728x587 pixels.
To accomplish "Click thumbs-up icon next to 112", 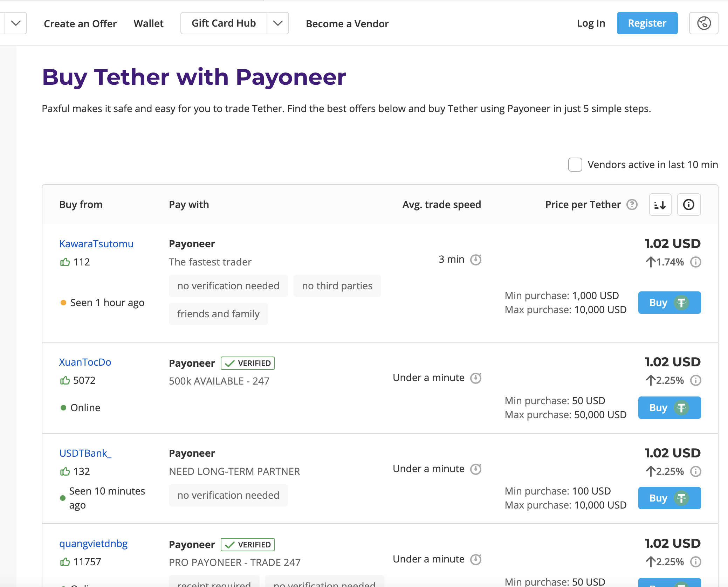I will tap(65, 262).
